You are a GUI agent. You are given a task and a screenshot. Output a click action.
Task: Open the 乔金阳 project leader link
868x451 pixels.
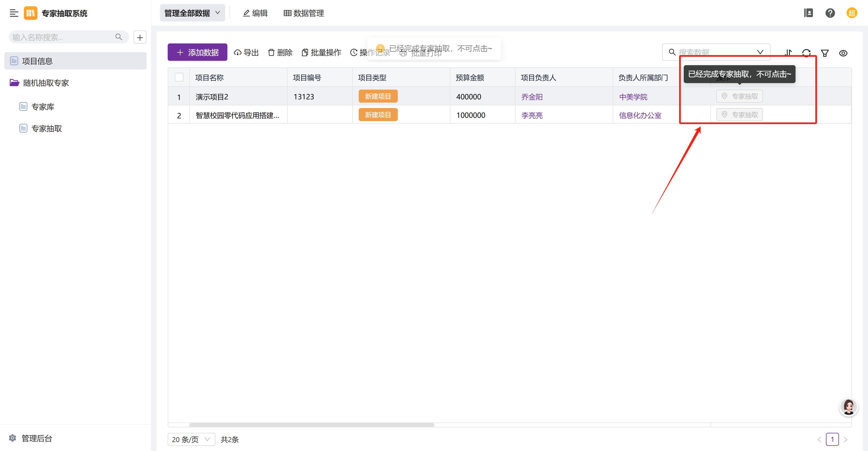point(532,97)
